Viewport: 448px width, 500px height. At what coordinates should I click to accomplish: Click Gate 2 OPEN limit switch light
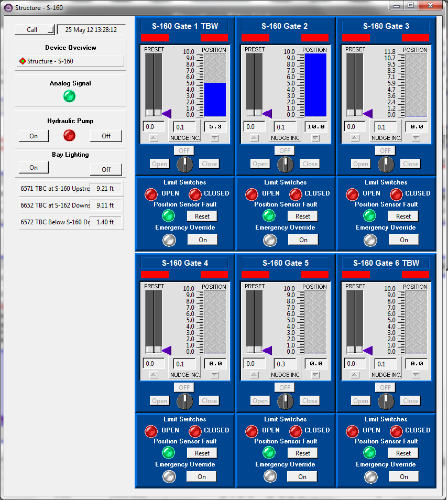(x=252, y=194)
